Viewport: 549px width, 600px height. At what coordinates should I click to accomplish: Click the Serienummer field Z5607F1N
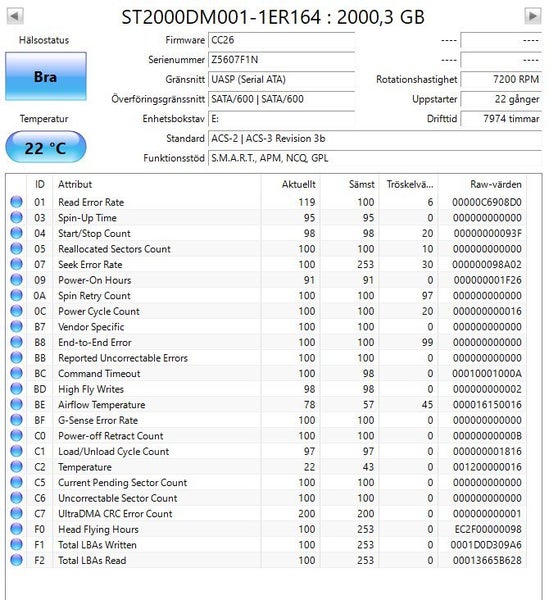coord(282,60)
